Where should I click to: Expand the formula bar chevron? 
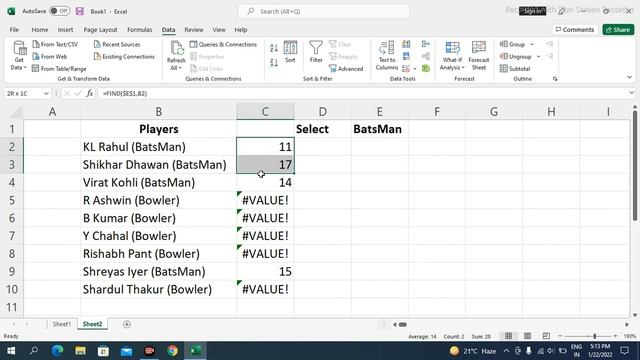coord(631,93)
